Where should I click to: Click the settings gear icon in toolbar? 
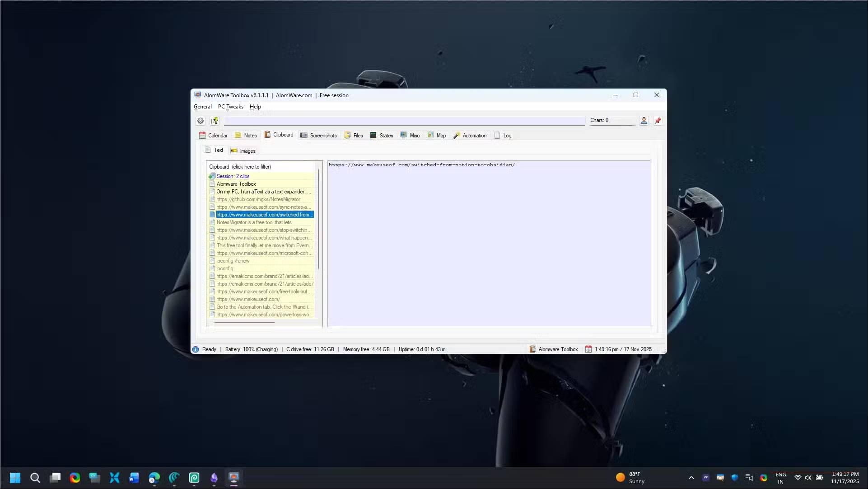[201, 121]
